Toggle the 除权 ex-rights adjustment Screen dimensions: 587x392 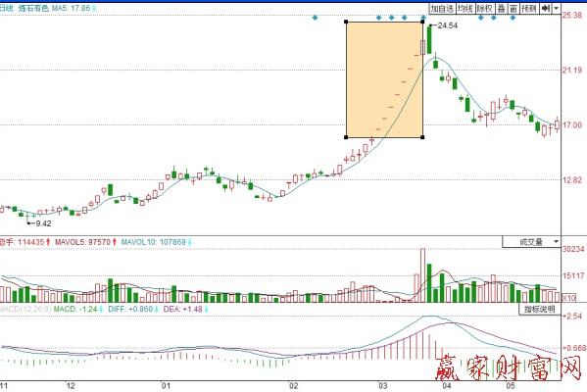(485, 8)
